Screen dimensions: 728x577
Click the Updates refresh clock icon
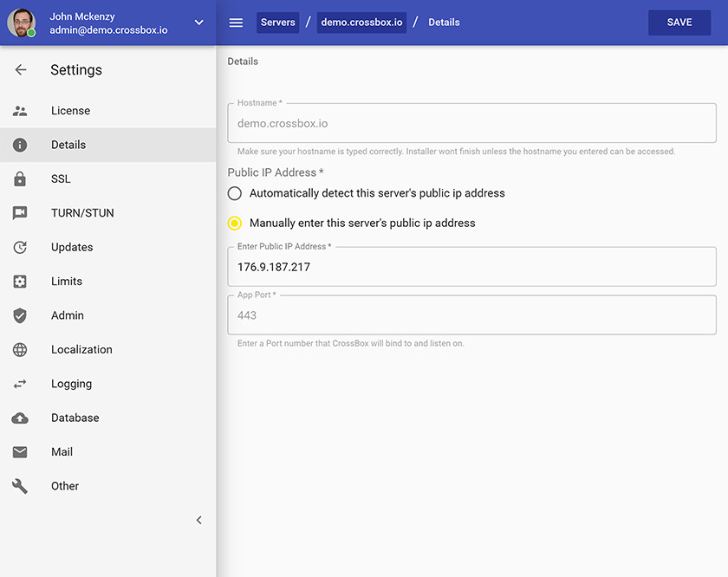[x=20, y=248]
